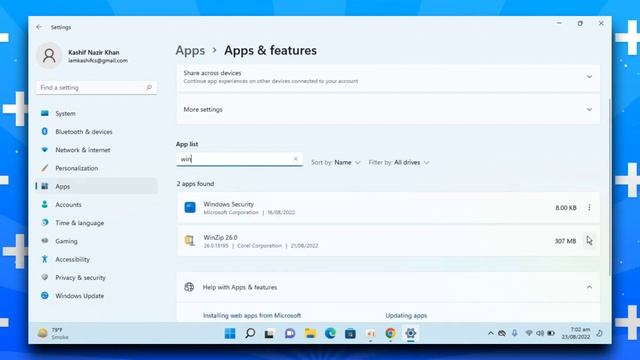
Task: Click the battery tray icon
Action: tap(551, 333)
